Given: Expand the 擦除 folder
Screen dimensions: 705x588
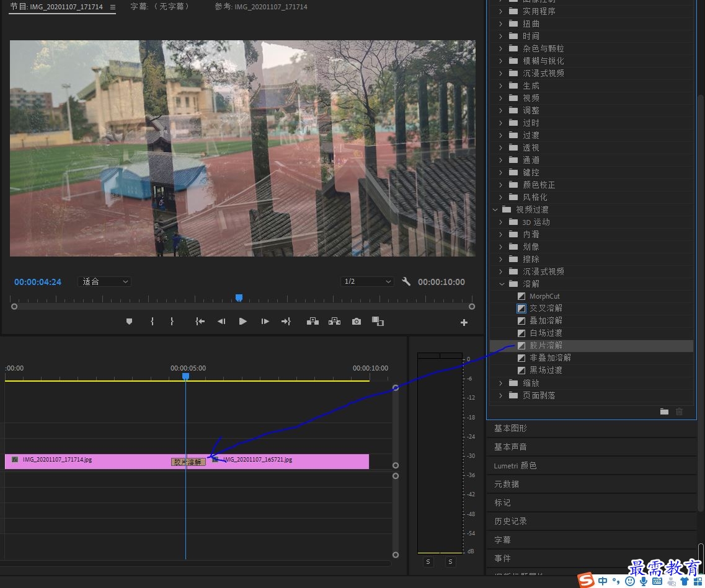Looking at the screenshot, I should tap(501, 259).
